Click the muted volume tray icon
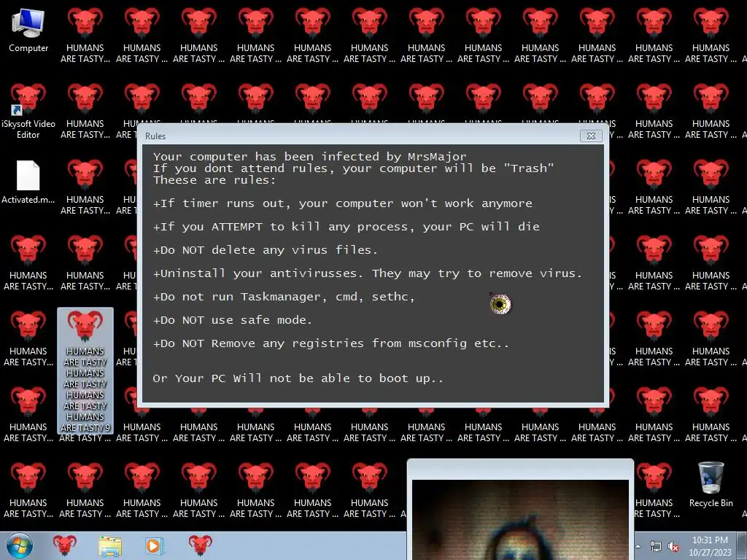This screenshot has height=560, width=747. pyautogui.click(x=673, y=547)
